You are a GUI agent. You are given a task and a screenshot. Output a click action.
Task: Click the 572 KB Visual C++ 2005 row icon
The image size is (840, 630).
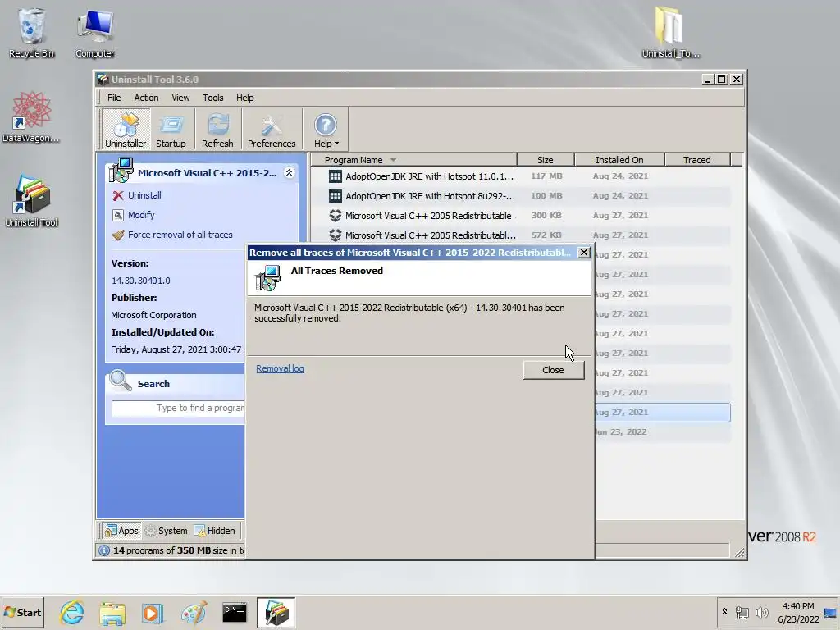336,235
